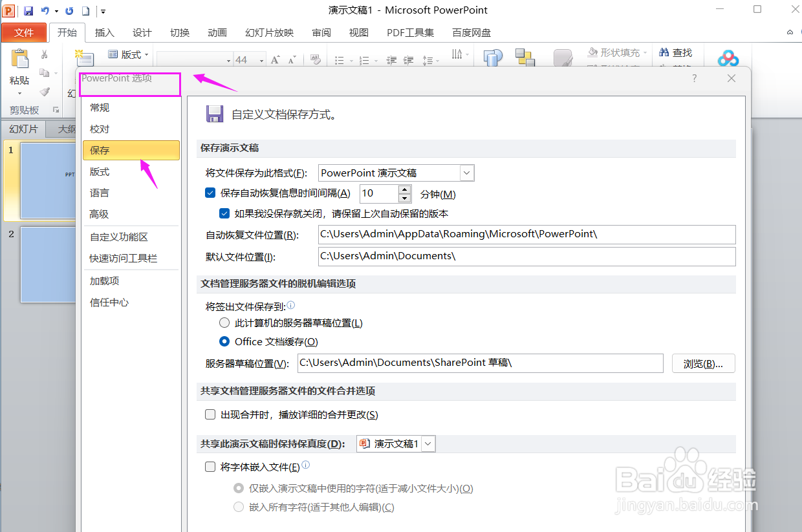This screenshot has width=802, height=532.
Task: Toggle 如果我没保存就关闭 keep last version checkbox
Action: pyautogui.click(x=224, y=213)
